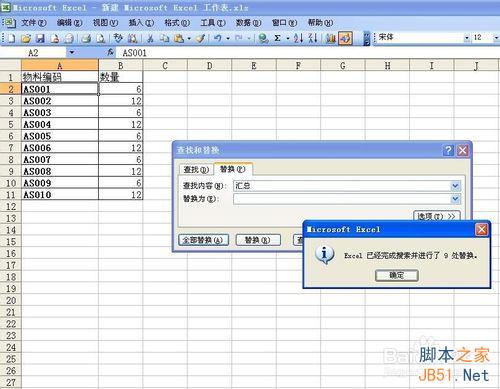
Task: Click the New blank workbook icon
Action: (x=11, y=38)
